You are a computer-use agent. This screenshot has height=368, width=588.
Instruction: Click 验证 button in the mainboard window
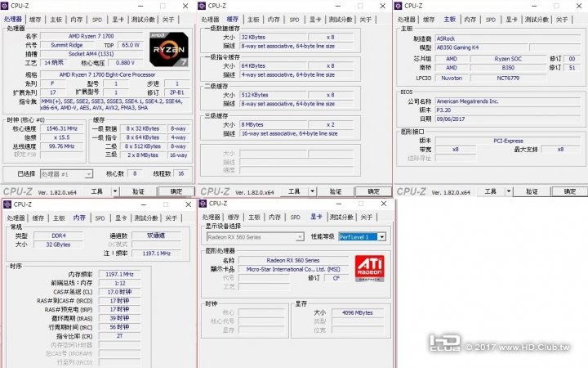pyautogui.click(x=532, y=191)
